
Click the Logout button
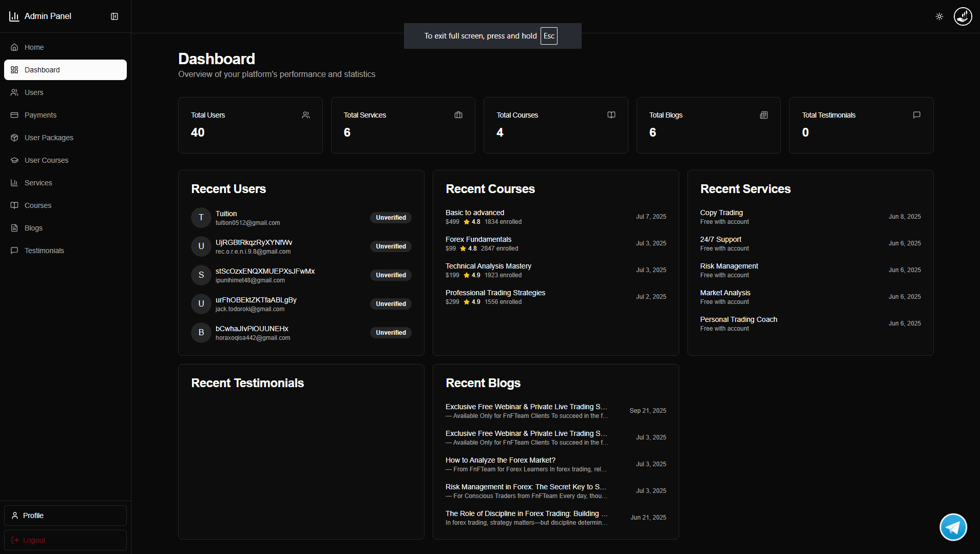[65, 540]
